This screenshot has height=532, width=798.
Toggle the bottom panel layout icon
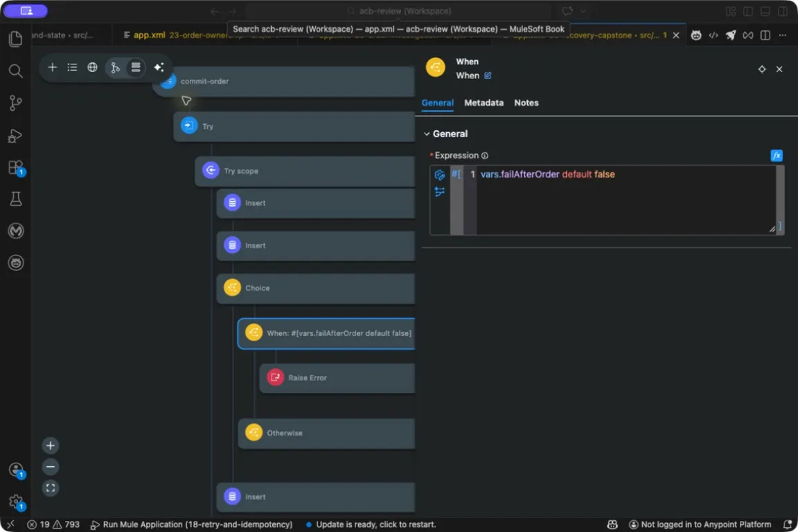[x=765, y=11]
